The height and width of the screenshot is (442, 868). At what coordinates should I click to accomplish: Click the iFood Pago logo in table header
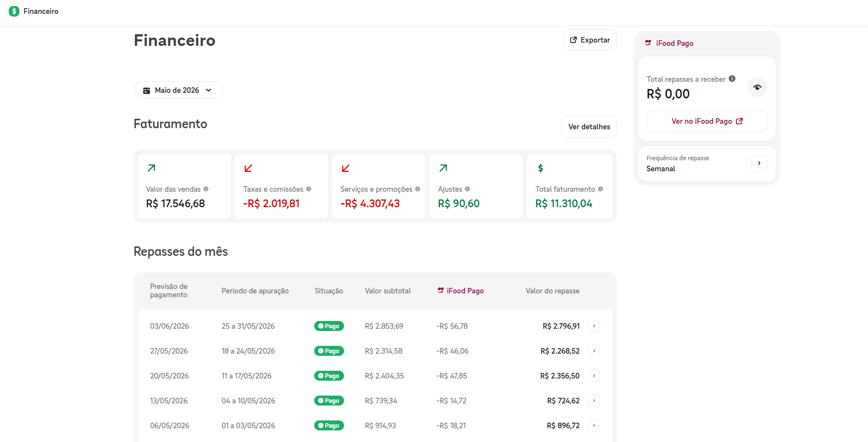click(441, 290)
